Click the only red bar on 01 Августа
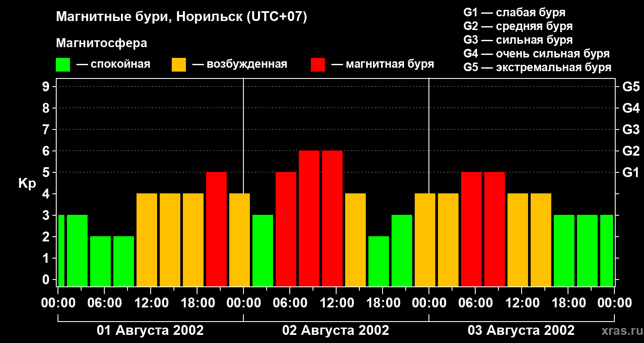The height and width of the screenshot is (343, 644). coord(216,229)
